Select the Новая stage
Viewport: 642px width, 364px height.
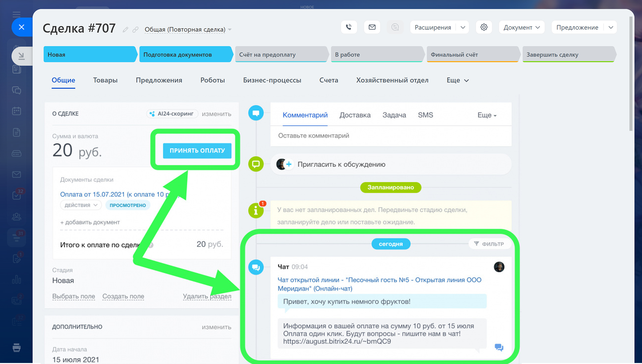(x=90, y=54)
